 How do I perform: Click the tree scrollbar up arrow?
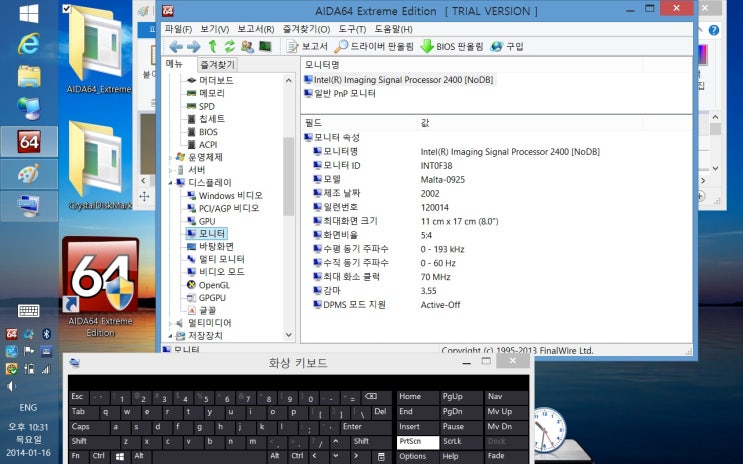(x=289, y=81)
